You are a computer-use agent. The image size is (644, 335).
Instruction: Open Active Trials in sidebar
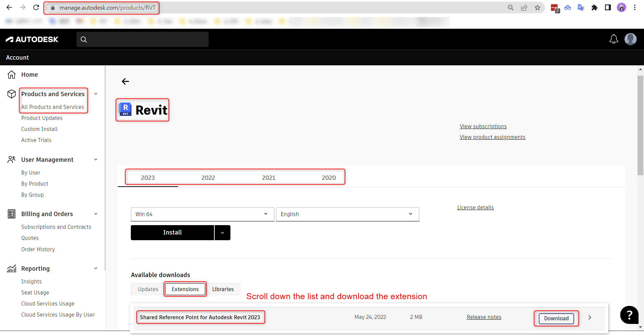[36, 140]
